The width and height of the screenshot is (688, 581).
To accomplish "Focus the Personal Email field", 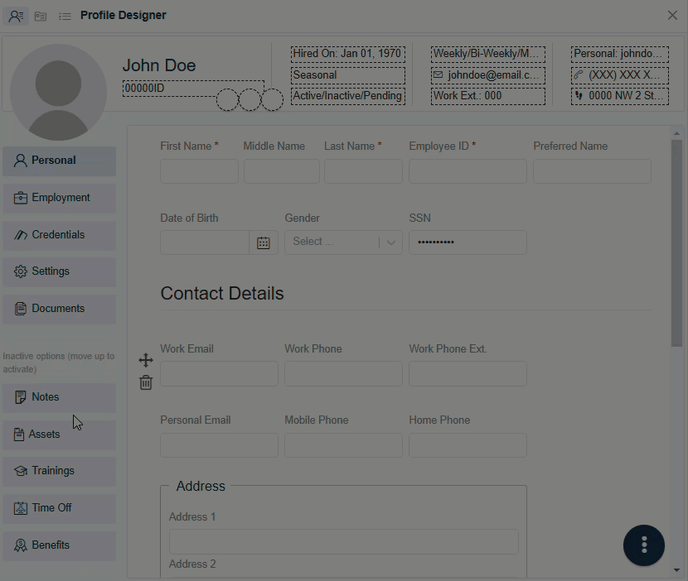I will tap(219, 445).
